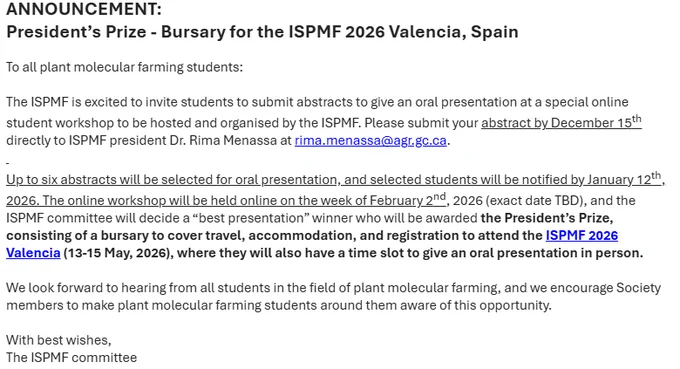Click the President's Prize bursary title line

point(262,32)
